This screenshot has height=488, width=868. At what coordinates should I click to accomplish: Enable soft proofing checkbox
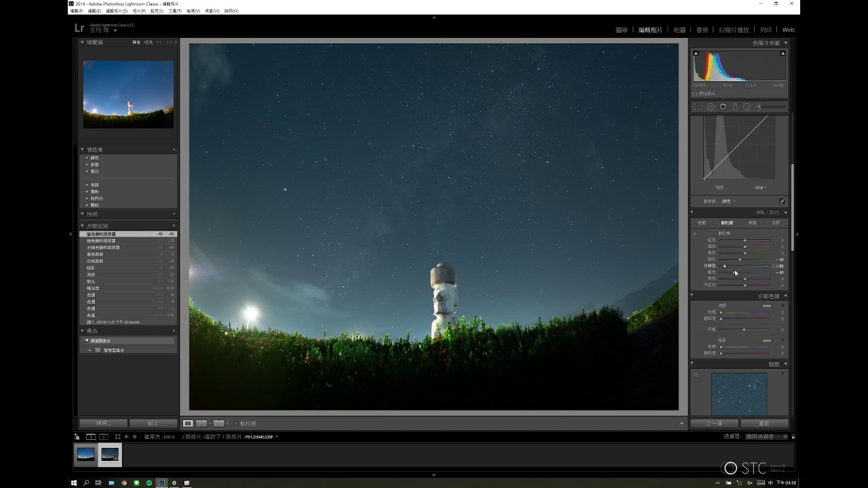tap(235, 424)
